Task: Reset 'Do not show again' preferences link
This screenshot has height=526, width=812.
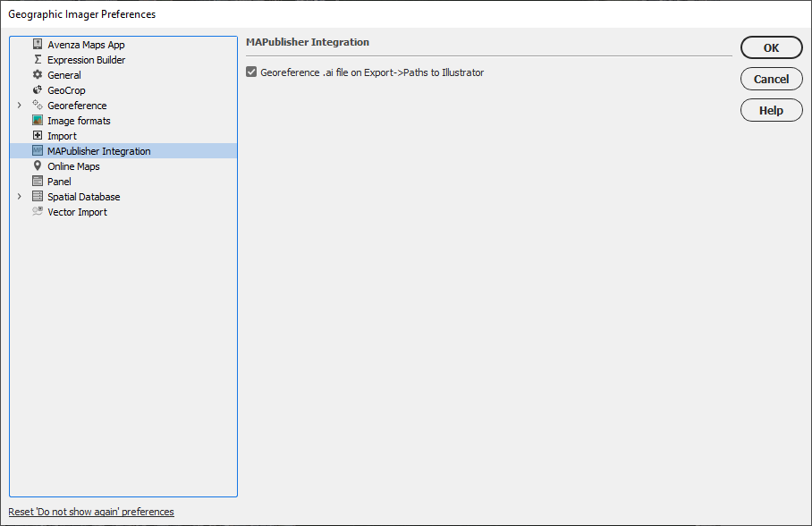Action: click(x=91, y=512)
